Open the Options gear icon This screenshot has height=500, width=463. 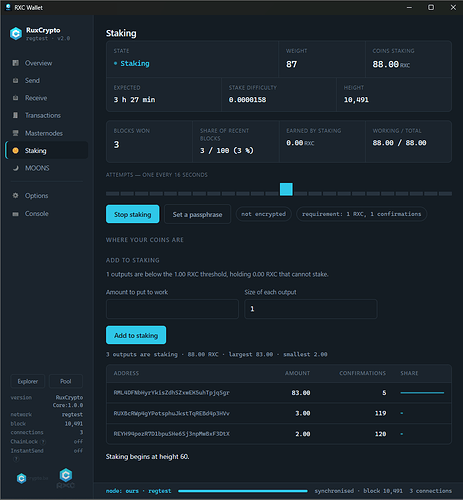tap(15, 196)
